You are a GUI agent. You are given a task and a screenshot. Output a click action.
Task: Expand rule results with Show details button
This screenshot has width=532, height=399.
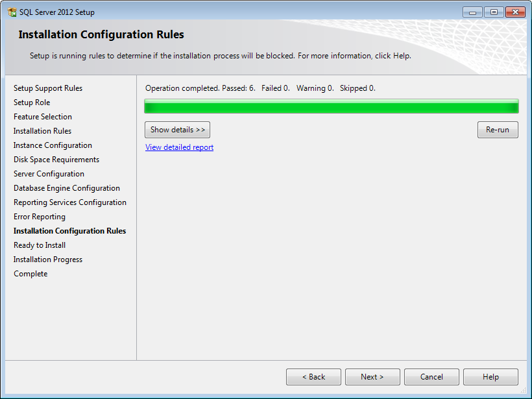coord(177,130)
